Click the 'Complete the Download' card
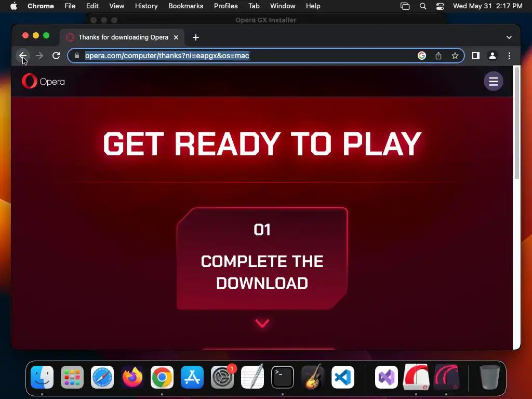The width and height of the screenshot is (532, 399). pyautogui.click(x=262, y=259)
